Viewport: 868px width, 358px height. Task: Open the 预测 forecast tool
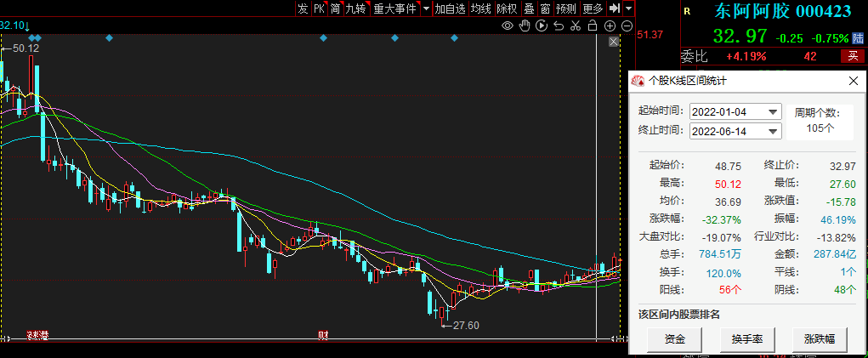[x=565, y=9]
